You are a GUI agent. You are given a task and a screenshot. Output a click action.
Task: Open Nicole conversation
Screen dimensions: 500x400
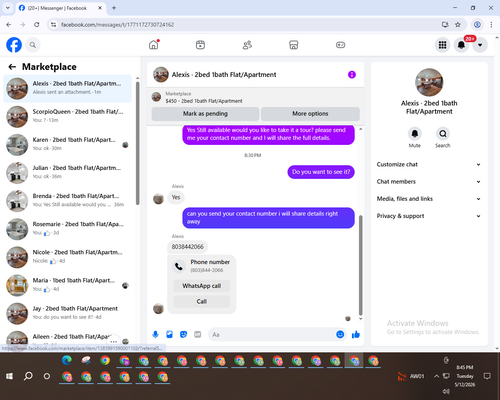click(67, 257)
